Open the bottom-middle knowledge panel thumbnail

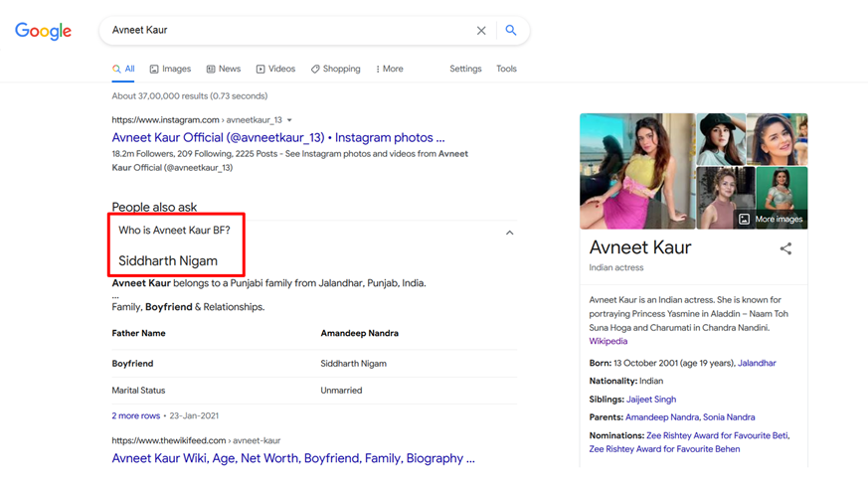coord(725,198)
